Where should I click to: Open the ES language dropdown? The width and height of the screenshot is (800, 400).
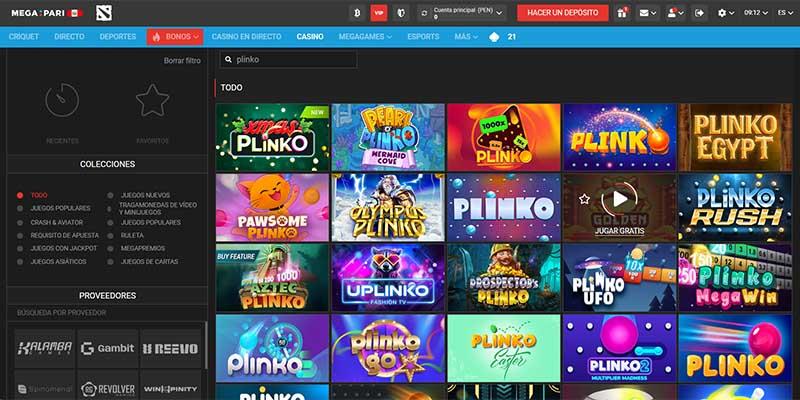pos(785,13)
